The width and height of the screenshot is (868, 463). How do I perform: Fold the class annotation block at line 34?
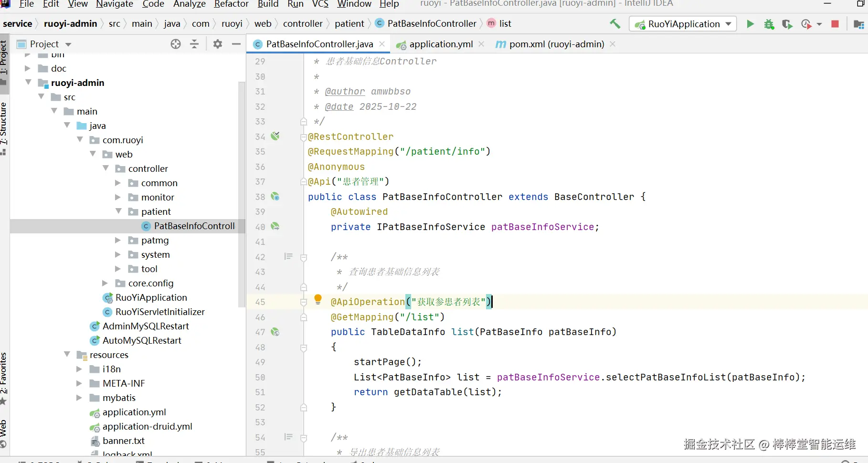(x=303, y=137)
